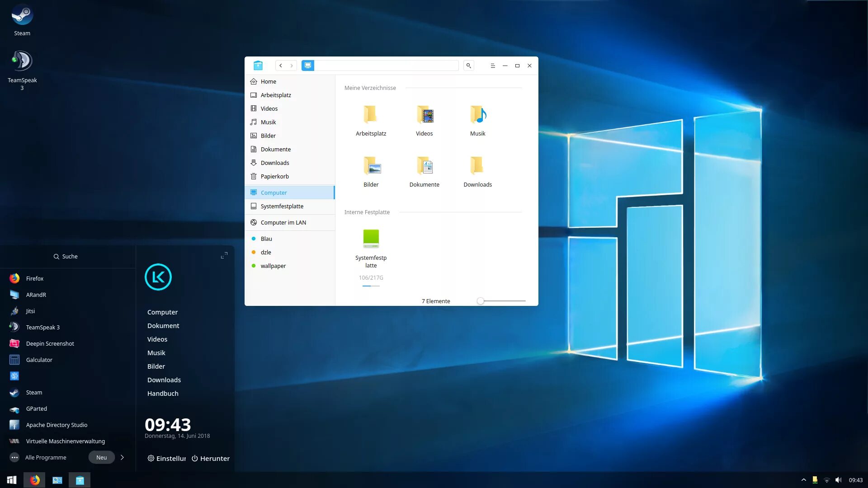This screenshot has height=488, width=868.
Task: Select Papierkorb in the sidebar
Action: pyautogui.click(x=274, y=176)
